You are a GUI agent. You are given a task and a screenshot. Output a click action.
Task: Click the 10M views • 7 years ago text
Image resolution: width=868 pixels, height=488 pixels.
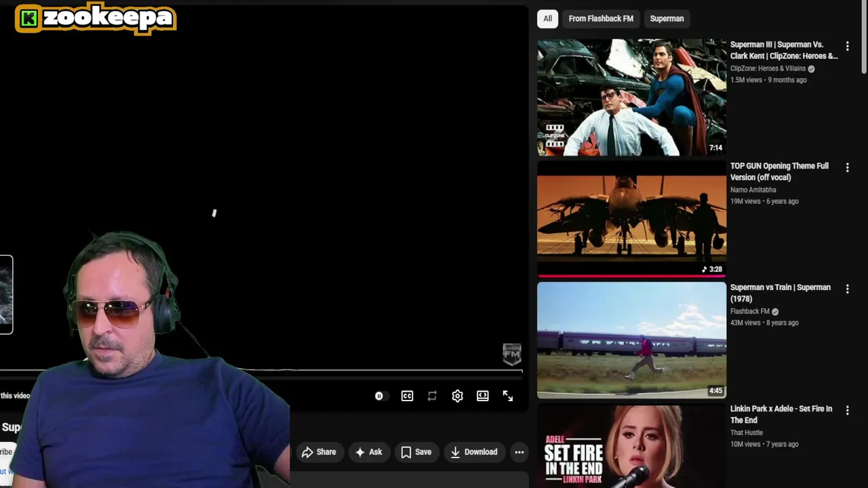[x=764, y=444]
